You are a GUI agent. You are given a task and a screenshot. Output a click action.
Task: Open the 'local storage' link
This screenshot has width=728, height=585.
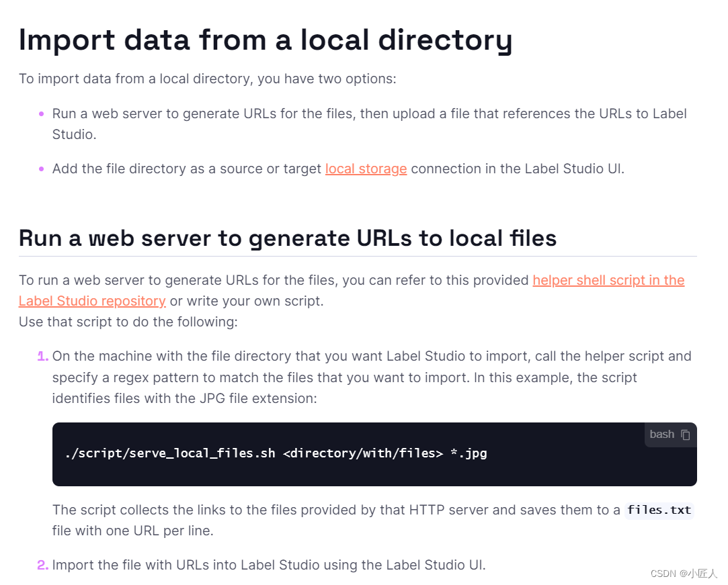pyautogui.click(x=366, y=169)
